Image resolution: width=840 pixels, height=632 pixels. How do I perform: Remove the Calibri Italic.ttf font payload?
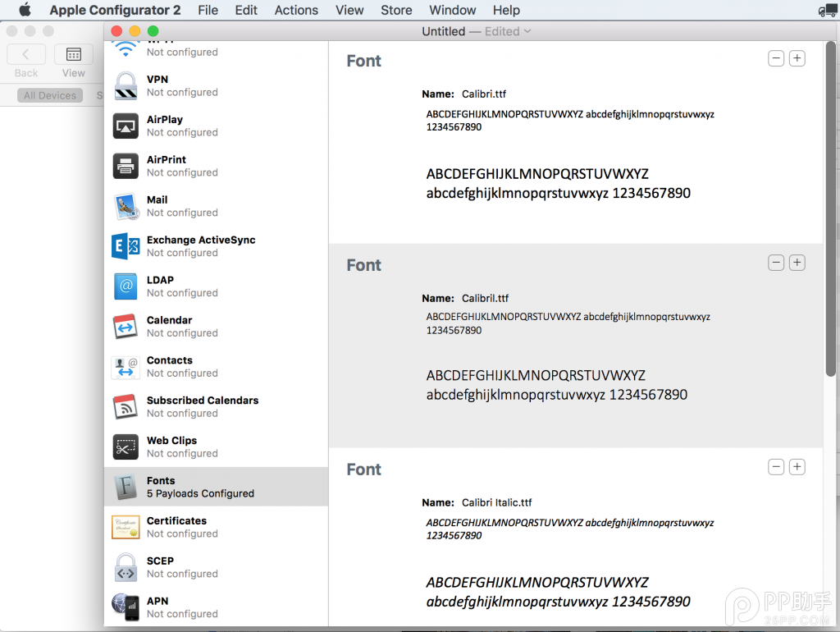775,467
